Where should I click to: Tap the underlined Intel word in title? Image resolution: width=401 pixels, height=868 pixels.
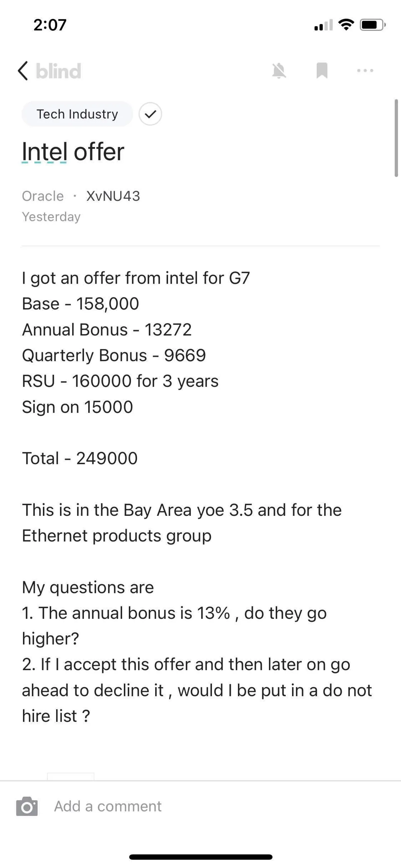44,152
